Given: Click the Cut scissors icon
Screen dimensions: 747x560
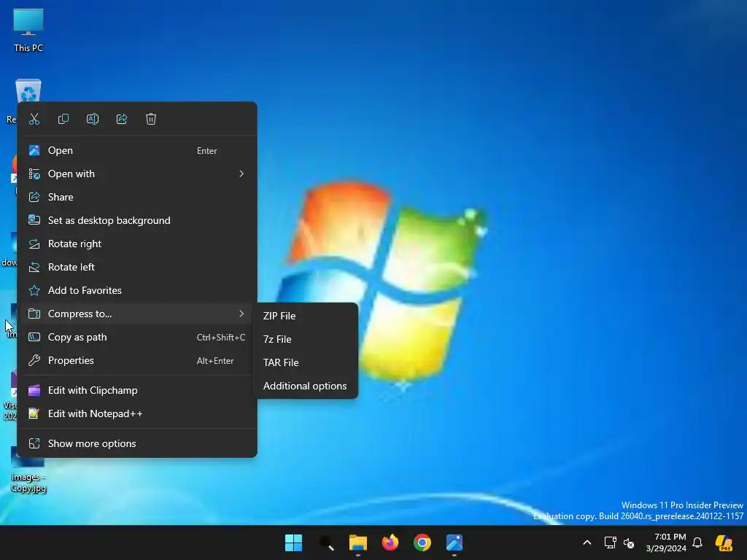Looking at the screenshot, I should (x=34, y=119).
